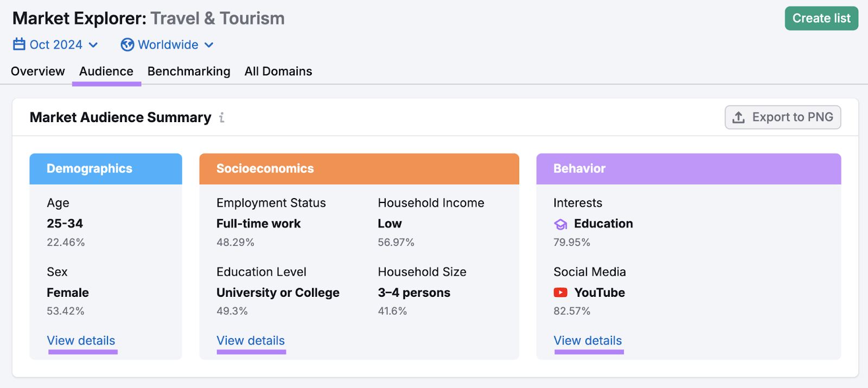The image size is (868, 388).
Task: Open View details under Socioeconomics
Action: (251, 341)
